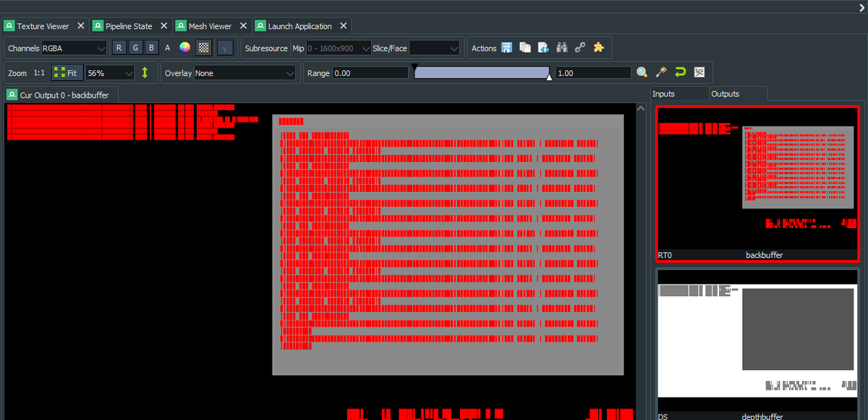Click the Fit zoom button
Image resolution: width=868 pixels, height=420 pixels.
[67, 73]
